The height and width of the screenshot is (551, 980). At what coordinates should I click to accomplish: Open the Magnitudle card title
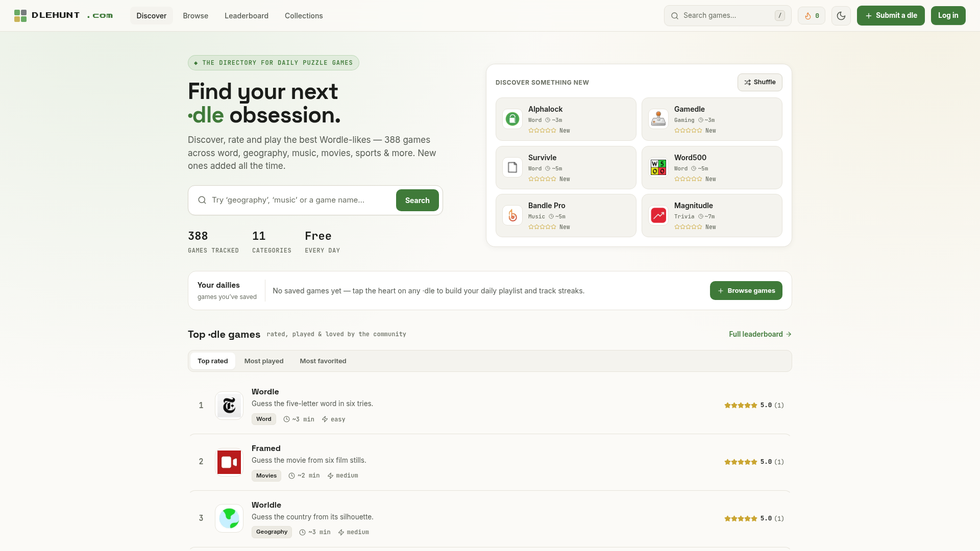pyautogui.click(x=694, y=206)
